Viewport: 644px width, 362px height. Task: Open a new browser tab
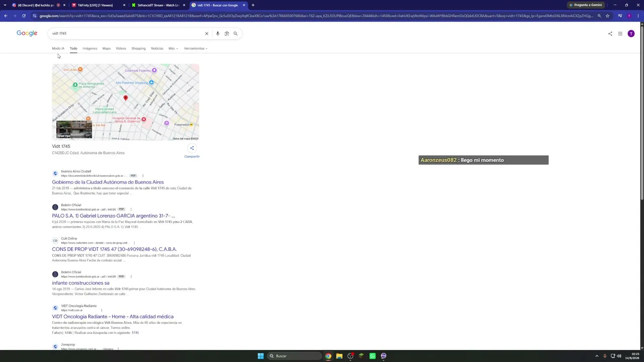[x=253, y=5]
